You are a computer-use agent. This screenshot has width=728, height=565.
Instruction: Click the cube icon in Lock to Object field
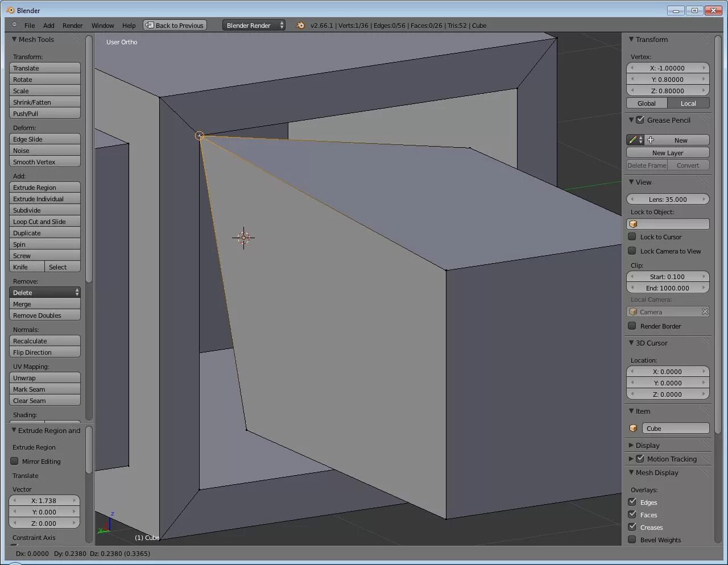pyautogui.click(x=633, y=224)
